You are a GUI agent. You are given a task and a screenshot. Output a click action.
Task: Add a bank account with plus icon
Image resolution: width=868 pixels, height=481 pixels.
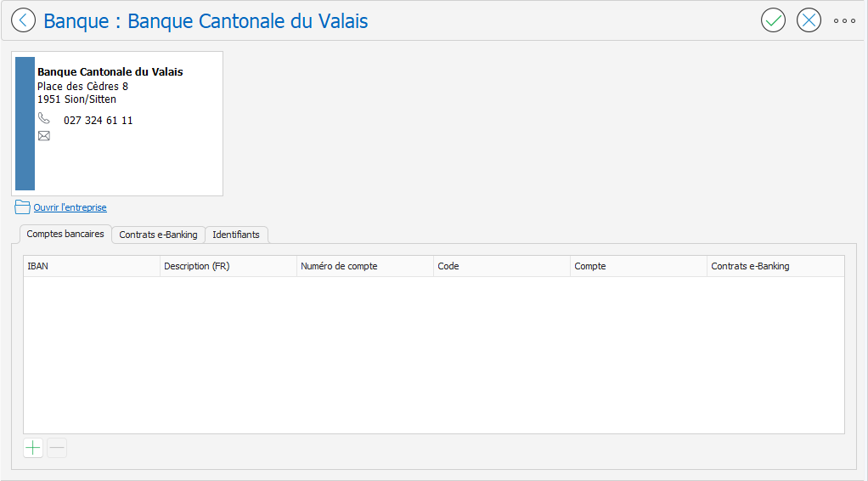32,448
